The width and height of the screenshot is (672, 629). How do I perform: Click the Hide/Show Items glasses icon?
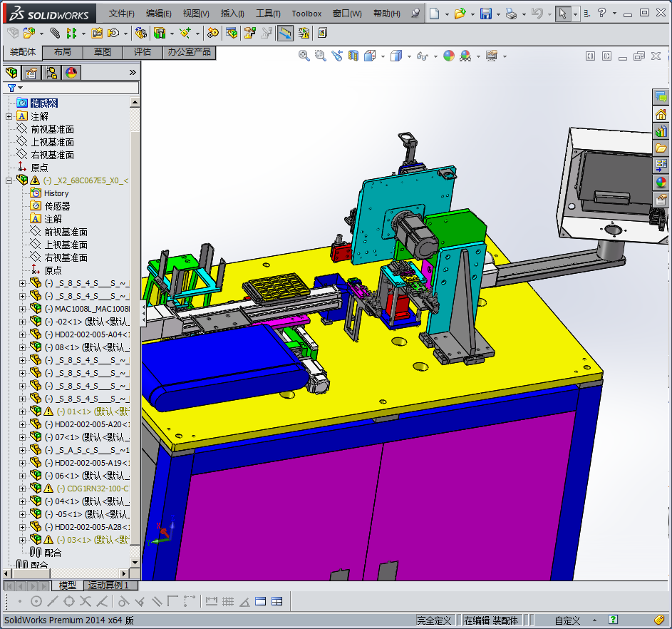point(422,56)
